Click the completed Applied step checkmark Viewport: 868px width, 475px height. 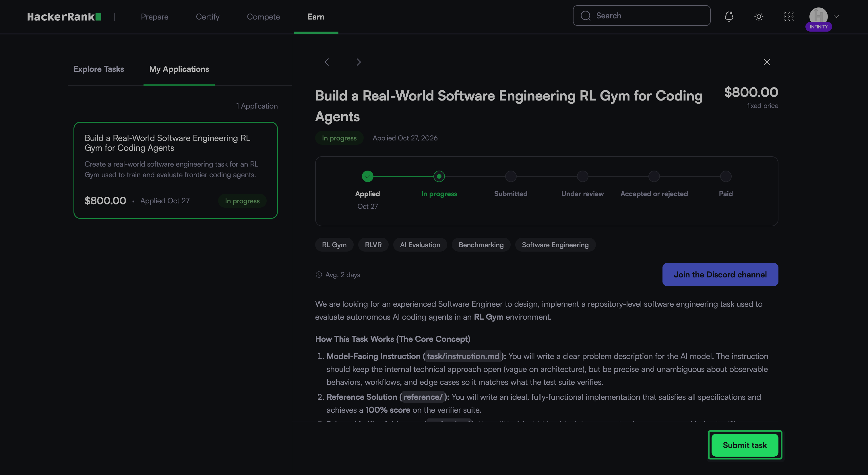coord(368,176)
